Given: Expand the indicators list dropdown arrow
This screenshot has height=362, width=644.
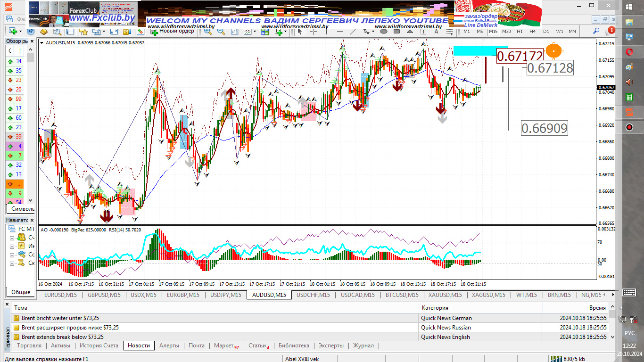Looking at the screenshot, I should 255,32.
